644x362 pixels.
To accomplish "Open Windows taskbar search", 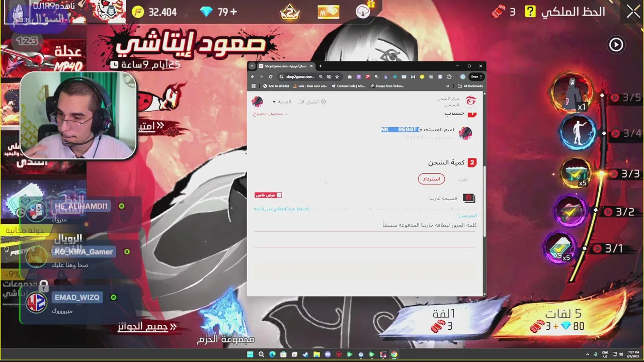I will click(261, 354).
